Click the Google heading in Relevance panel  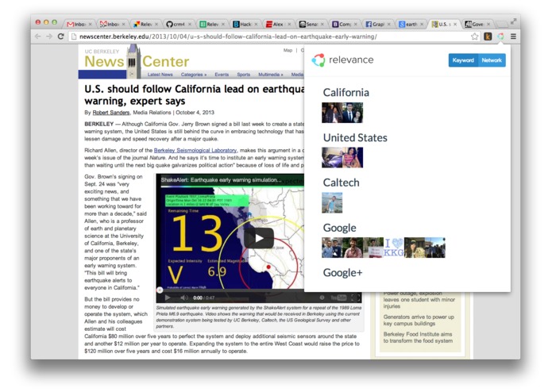coord(339,228)
